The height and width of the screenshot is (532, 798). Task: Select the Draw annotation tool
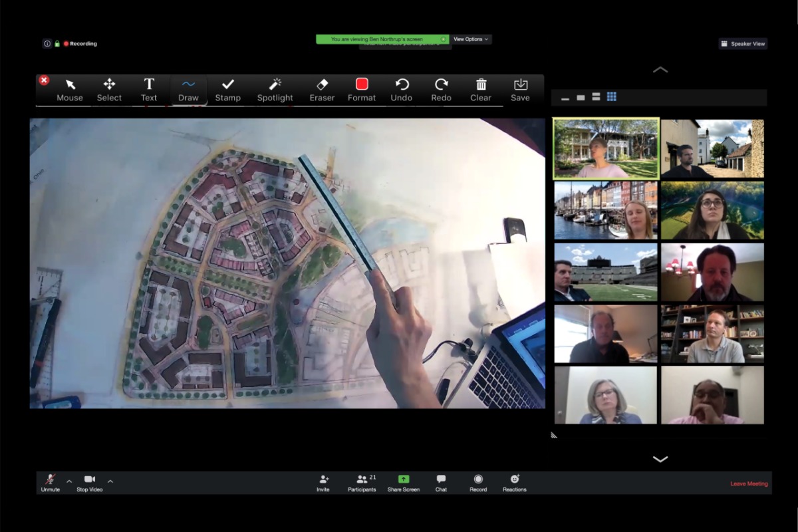click(188, 90)
